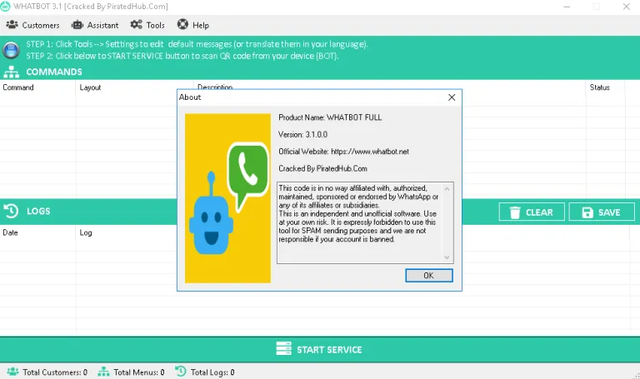
Task: Clear the logs with CLEAR button
Action: [532, 212]
